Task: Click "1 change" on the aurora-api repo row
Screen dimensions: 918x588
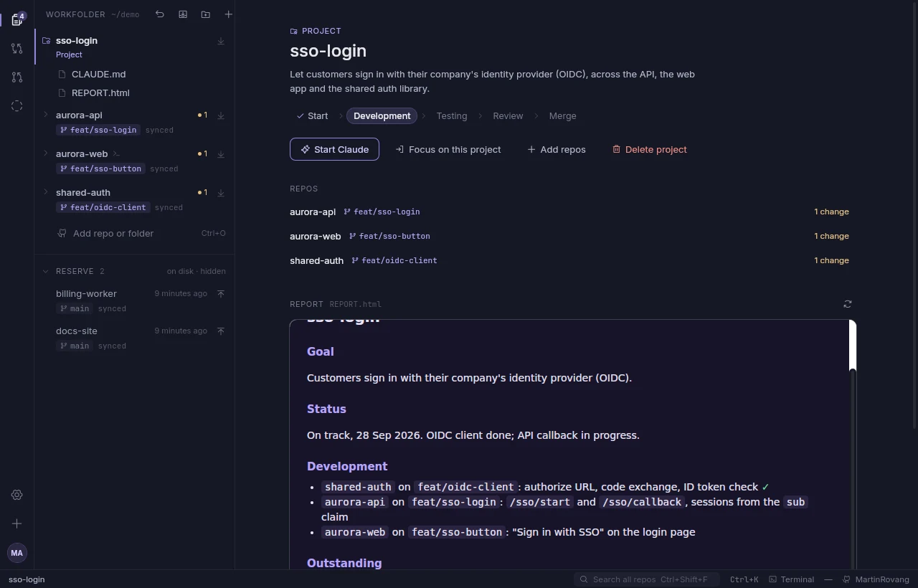Action: tap(831, 212)
